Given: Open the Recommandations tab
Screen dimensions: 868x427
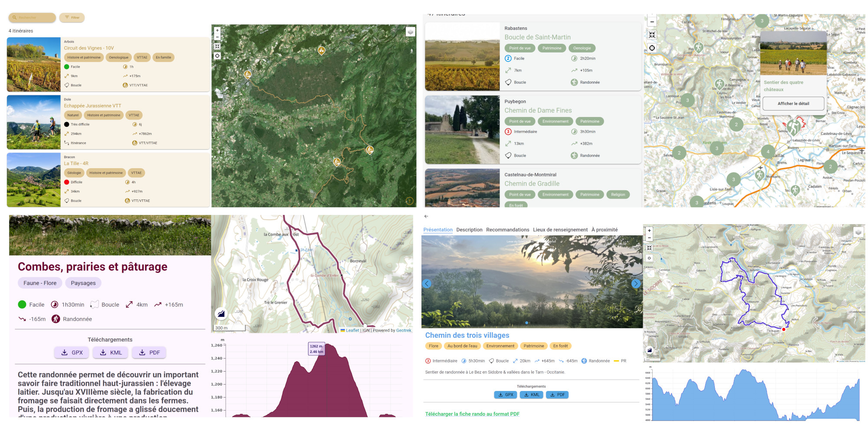Looking at the screenshot, I should coord(508,230).
